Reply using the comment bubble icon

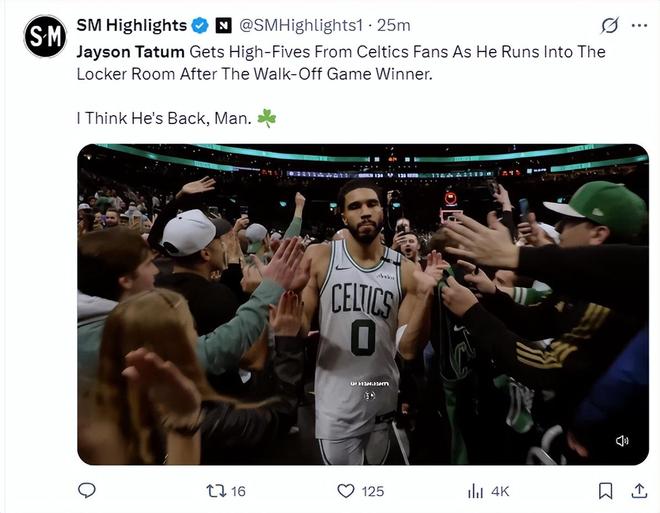pos(87,490)
